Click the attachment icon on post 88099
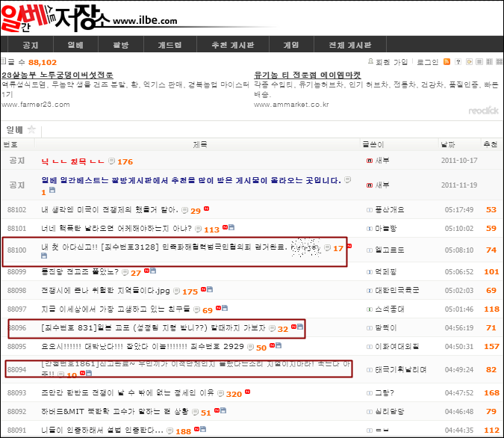 point(153,271)
